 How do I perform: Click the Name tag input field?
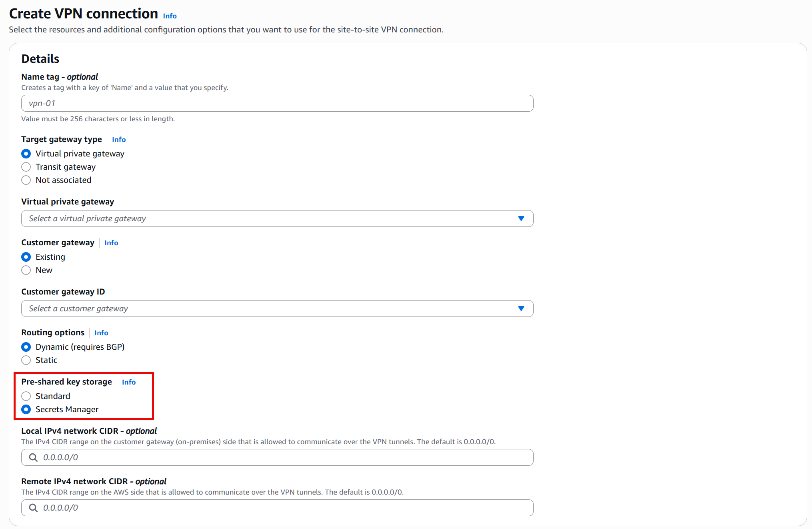coord(277,103)
